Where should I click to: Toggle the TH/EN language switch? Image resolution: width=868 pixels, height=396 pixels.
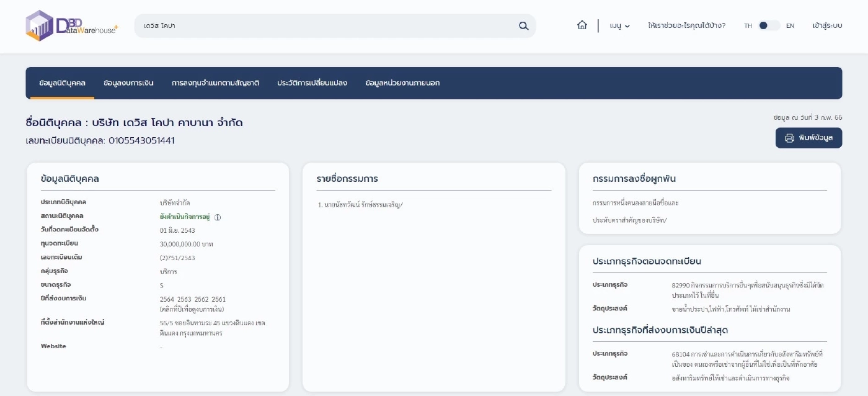tap(769, 26)
